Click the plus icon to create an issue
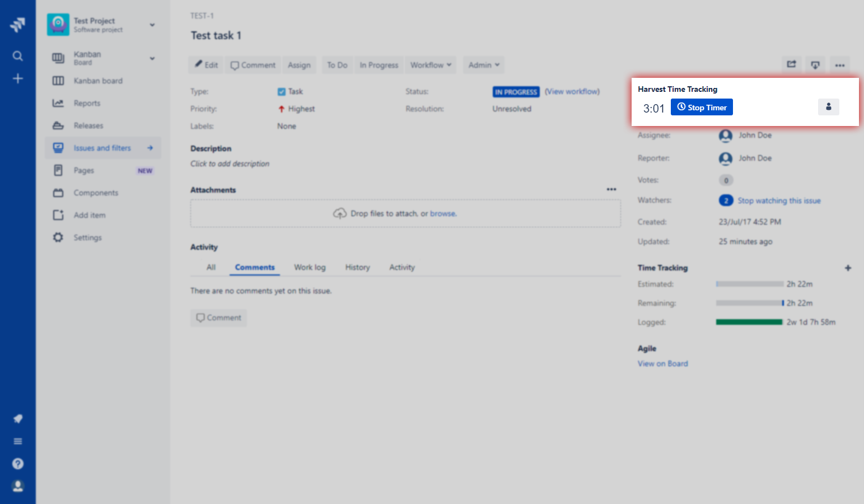 [x=17, y=78]
